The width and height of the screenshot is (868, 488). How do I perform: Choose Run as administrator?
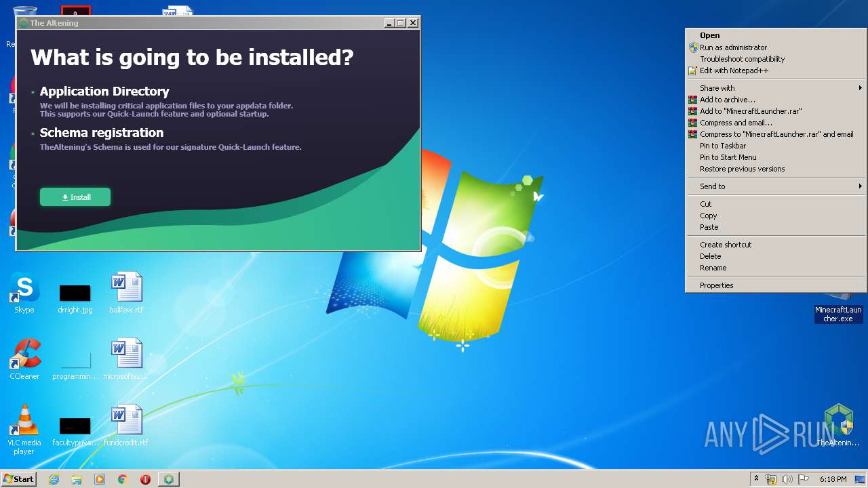click(x=776, y=47)
